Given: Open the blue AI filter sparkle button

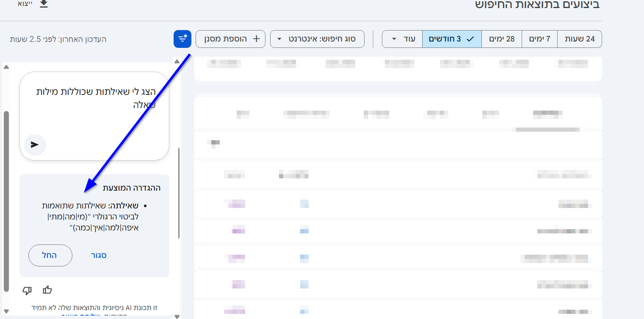Looking at the screenshot, I should [182, 39].
